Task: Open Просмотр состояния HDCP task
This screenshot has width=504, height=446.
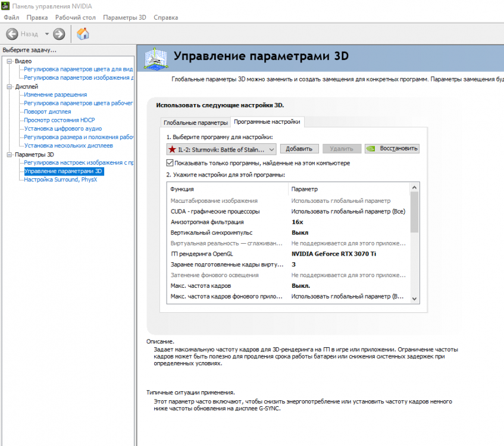Action: point(60,120)
